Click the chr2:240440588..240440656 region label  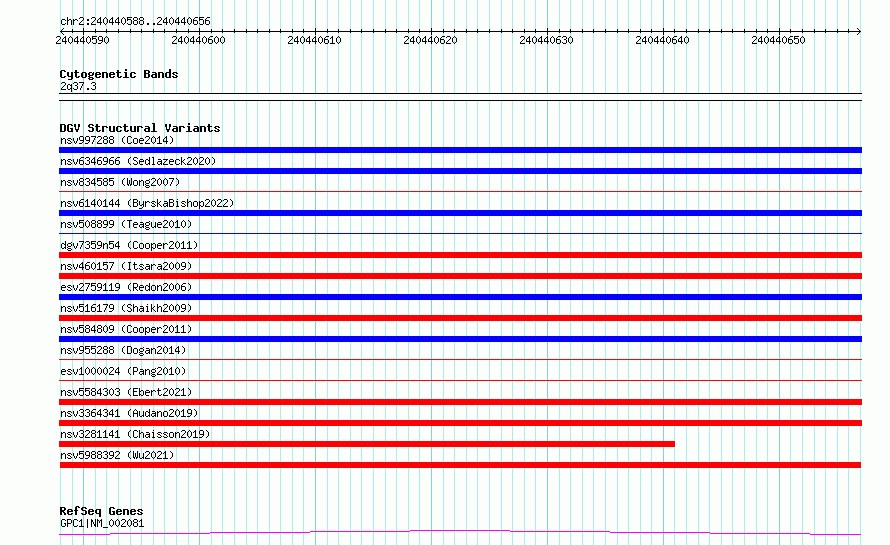click(x=135, y=21)
